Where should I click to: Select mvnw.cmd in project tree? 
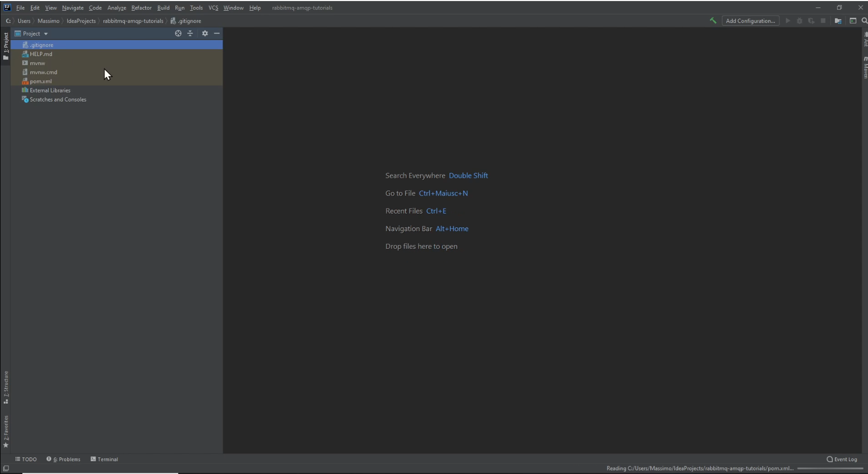coord(116,72)
